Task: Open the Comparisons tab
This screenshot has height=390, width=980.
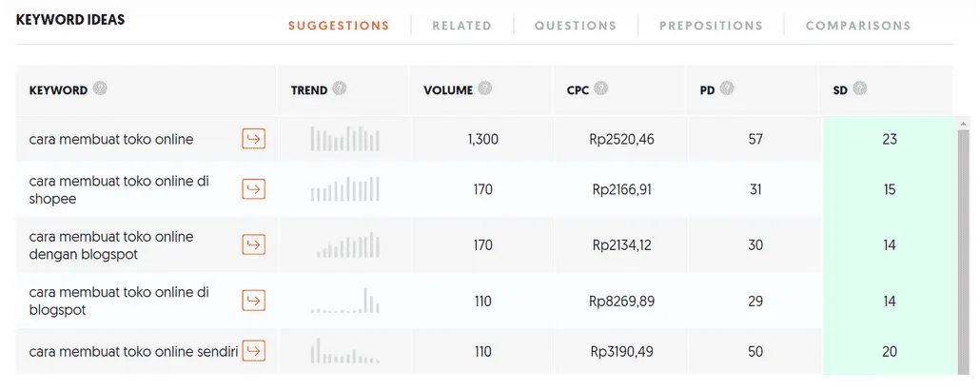Action: click(857, 26)
